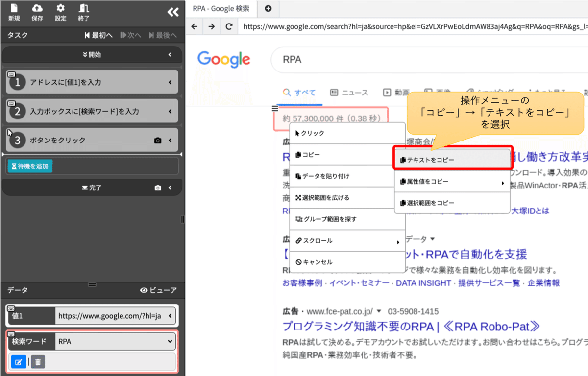The height and width of the screenshot is (376, 588).
Task: Reload the page with the refresh icon
Action: [x=229, y=26]
